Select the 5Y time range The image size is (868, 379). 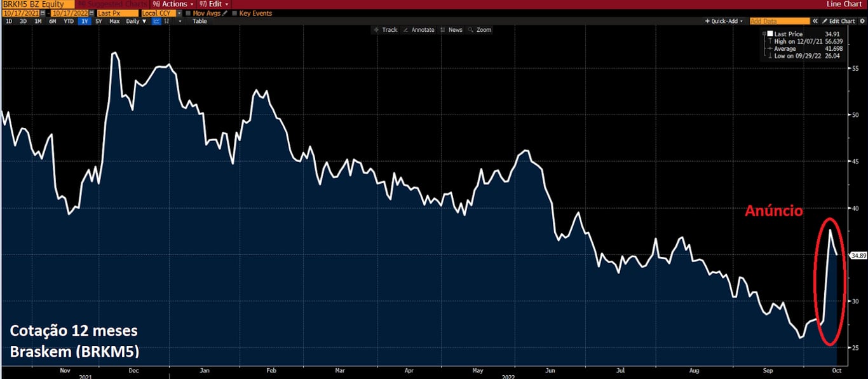point(98,21)
